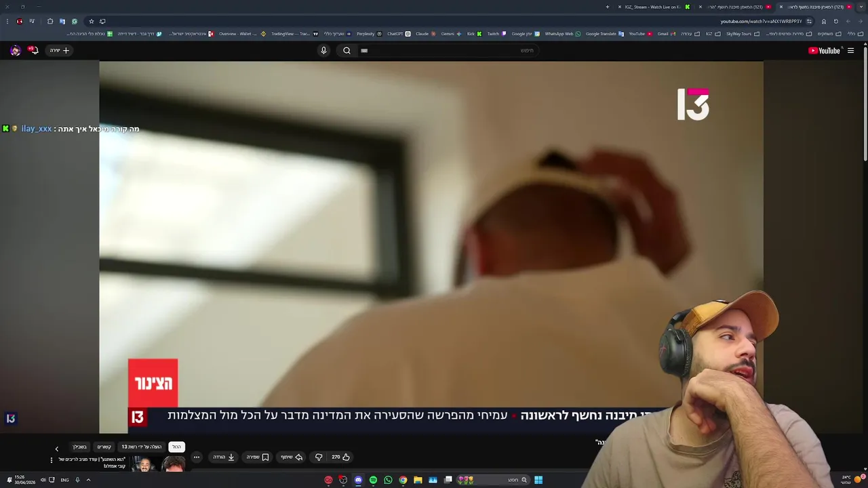
Task: Open the YouTube account avatar menu
Action: click(15, 50)
